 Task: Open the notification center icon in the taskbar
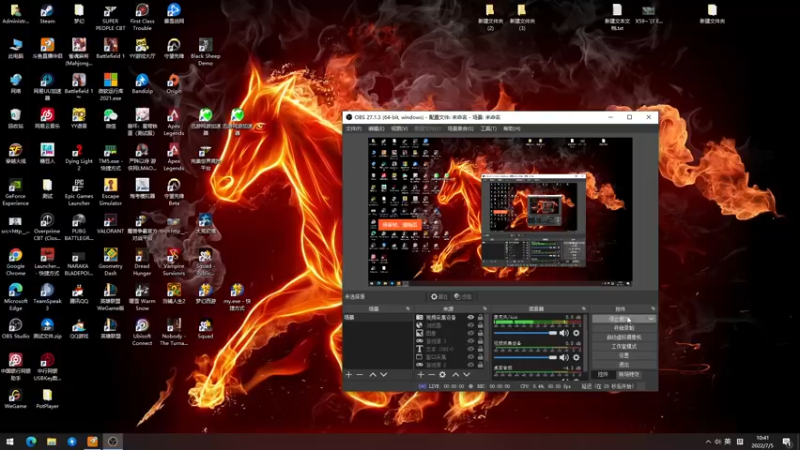(787, 441)
